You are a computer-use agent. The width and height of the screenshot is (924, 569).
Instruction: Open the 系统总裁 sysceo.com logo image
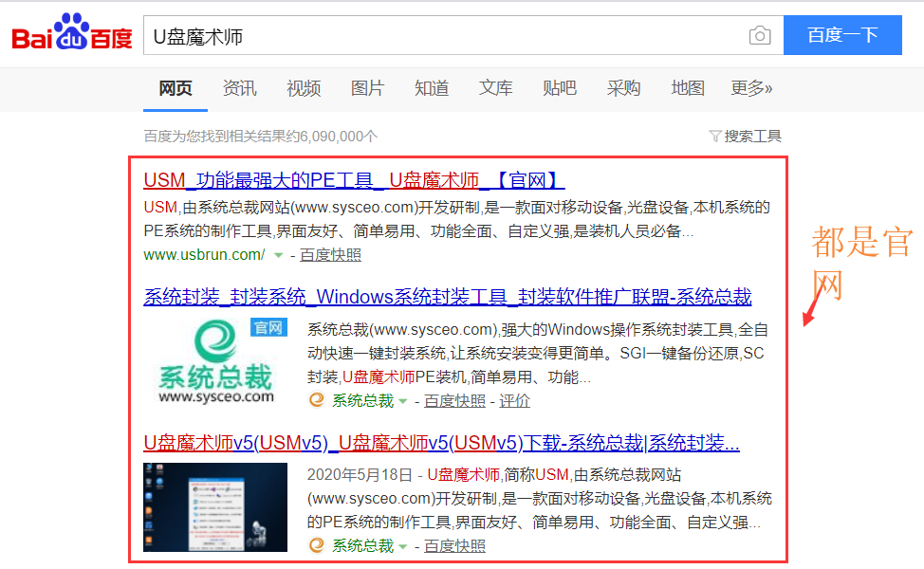click(x=215, y=362)
